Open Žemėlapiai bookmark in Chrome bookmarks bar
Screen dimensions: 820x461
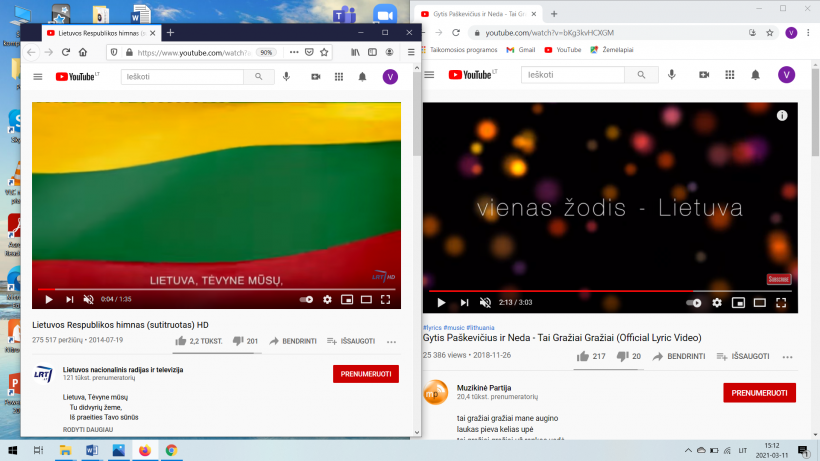tap(612, 50)
